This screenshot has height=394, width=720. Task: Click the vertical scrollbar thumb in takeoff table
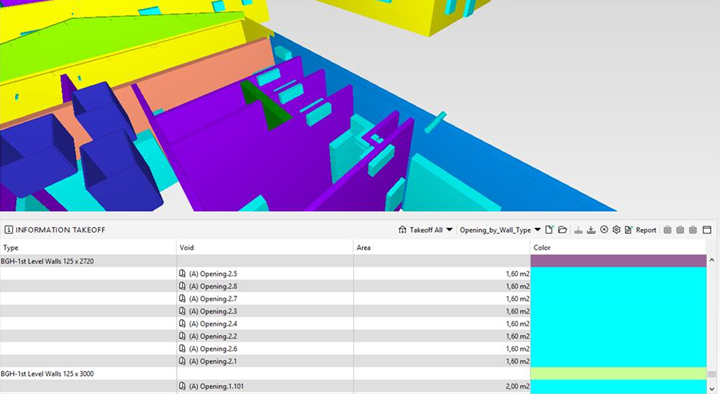point(712,374)
